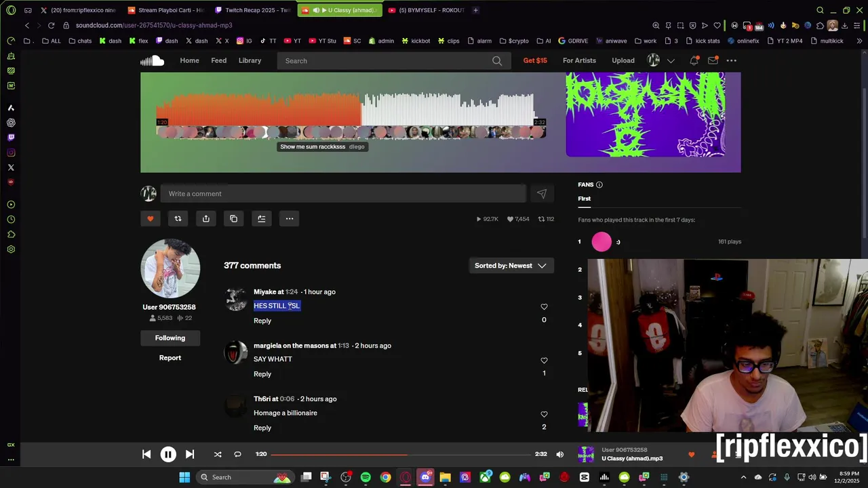Reload the page
Screen dimensions: 868x488
pos(51,25)
